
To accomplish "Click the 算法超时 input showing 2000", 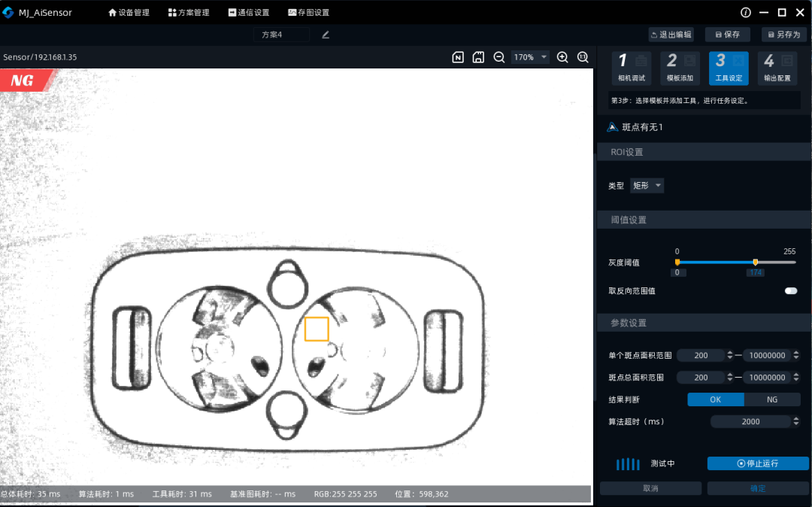I will point(750,421).
